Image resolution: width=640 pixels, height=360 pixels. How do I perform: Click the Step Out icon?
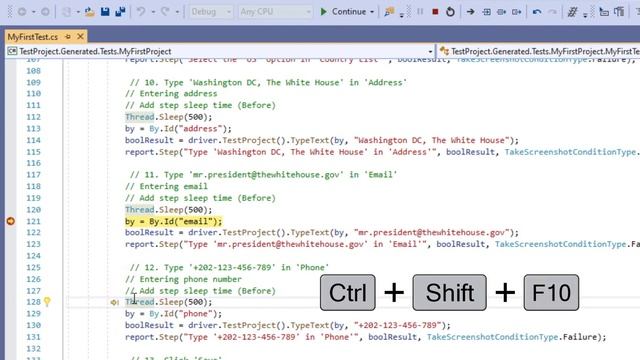point(517,12)
